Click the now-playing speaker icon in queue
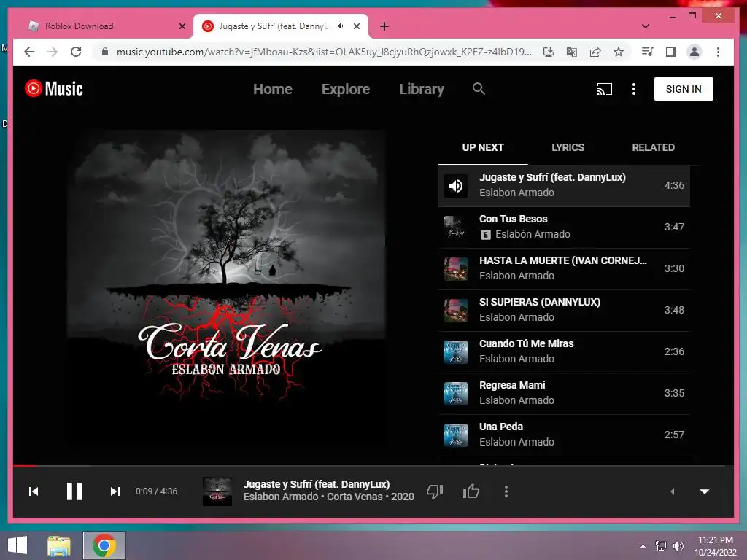Image resolution: width=747 pixels, height=560 pixels. (x=455, y=186)
